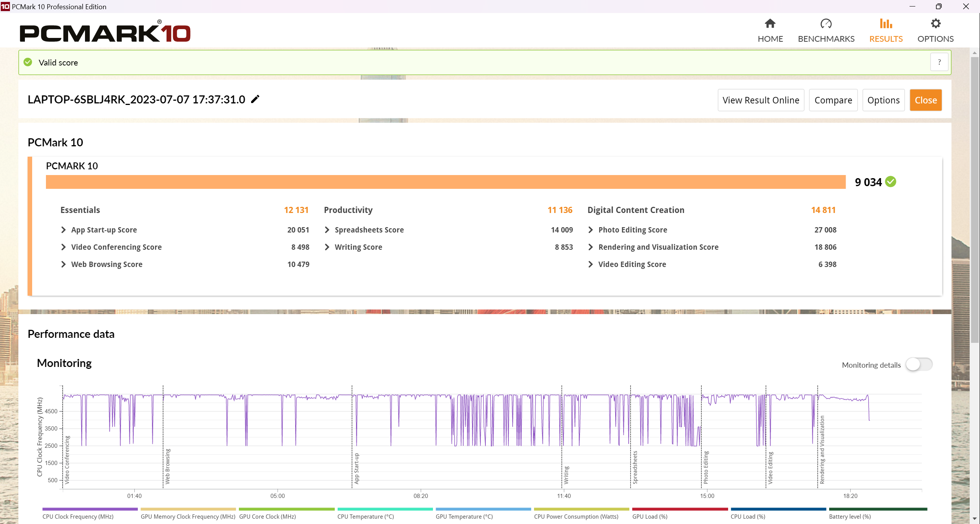Restore down the PCMark window

pyautogui.click(x=939, y=7)
